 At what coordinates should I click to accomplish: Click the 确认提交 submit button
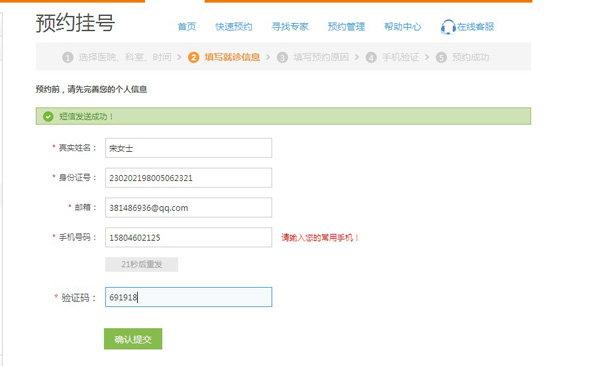[133, 339]
